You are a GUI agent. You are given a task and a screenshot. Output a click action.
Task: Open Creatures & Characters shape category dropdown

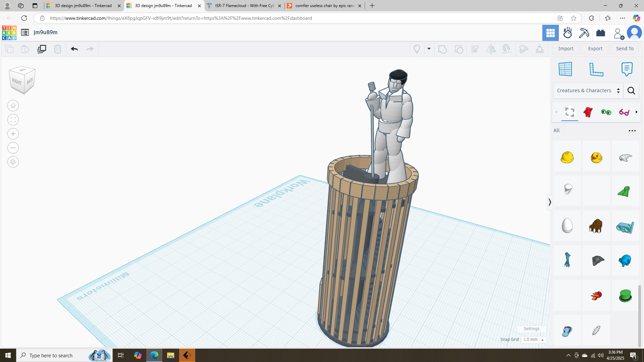(588, 90)
